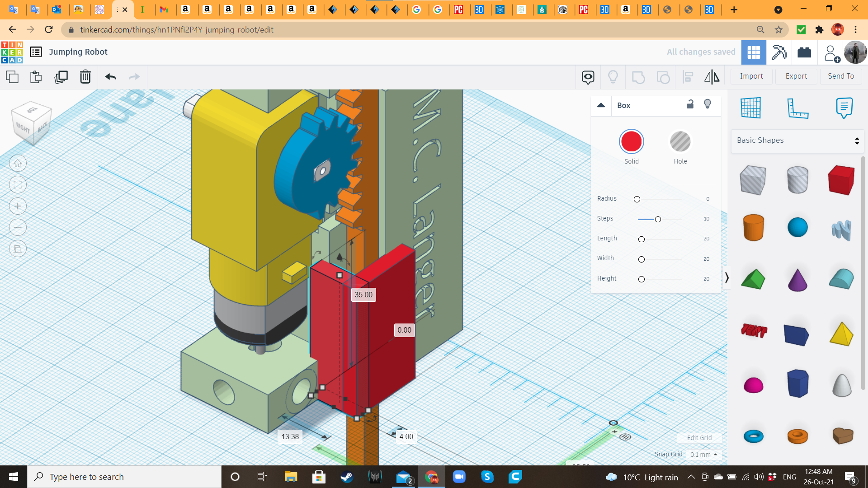This screenshot has height=488, width=868.
Task: Open Blocks mode with pickaxe icon
Action: click(779, 52)
